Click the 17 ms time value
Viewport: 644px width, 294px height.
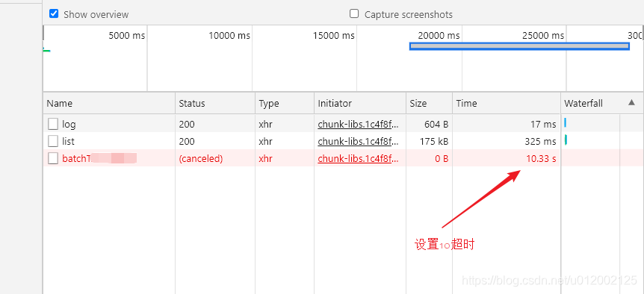point(543,124)
